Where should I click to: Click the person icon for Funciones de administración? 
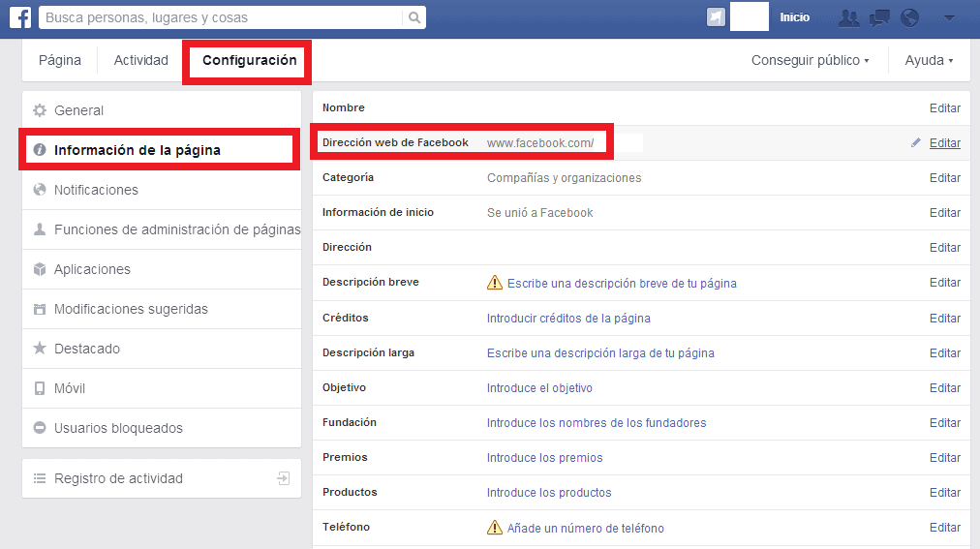click(x=40, y=229)
